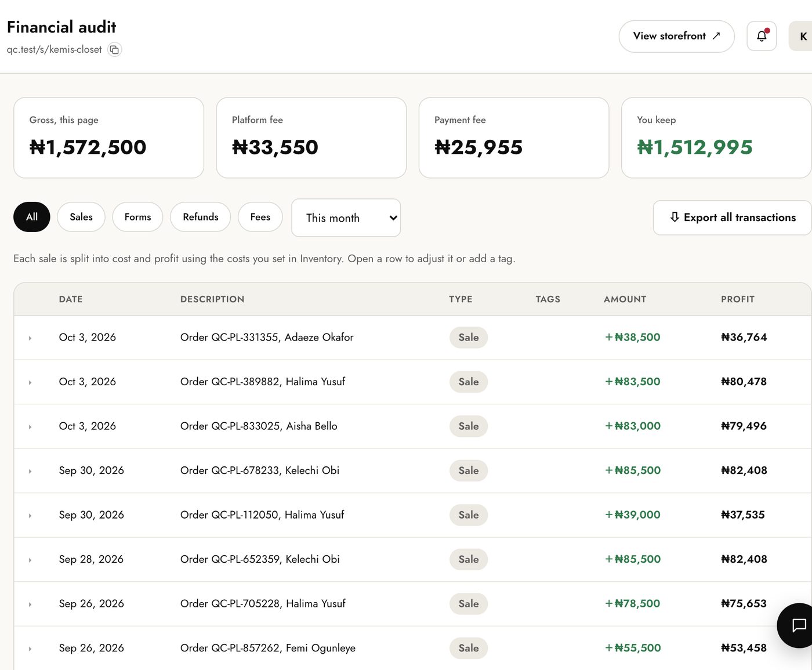Filter transactions by Fees
Screen dimensions: 812x670
260,217
